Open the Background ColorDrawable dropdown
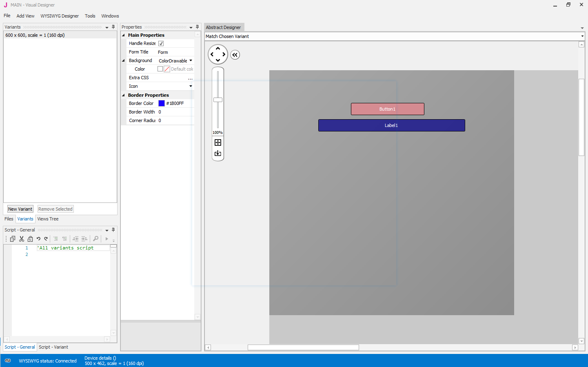Image resolution: width=588 pixels, height=367 pixels. (x=191, y=60)
